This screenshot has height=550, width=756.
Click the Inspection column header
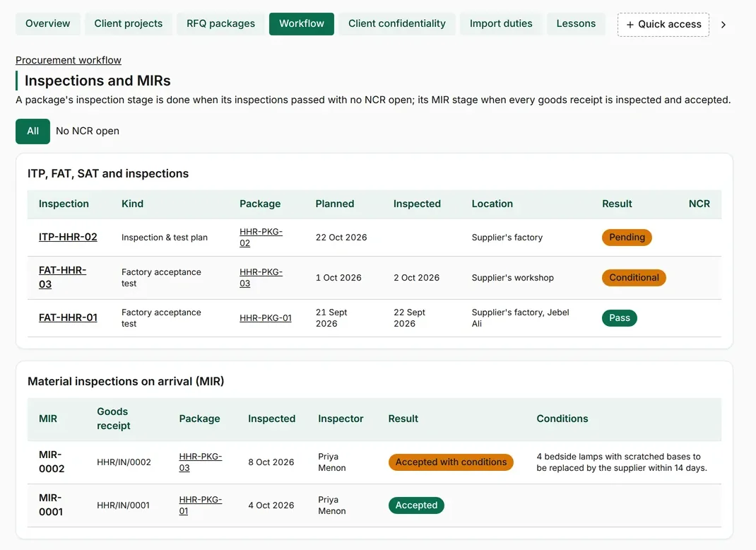point(64,204)
